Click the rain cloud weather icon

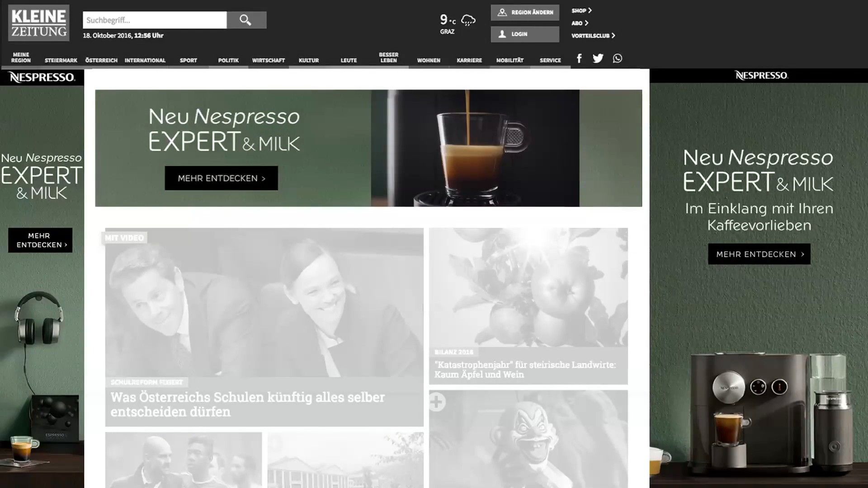coord(468,20)
